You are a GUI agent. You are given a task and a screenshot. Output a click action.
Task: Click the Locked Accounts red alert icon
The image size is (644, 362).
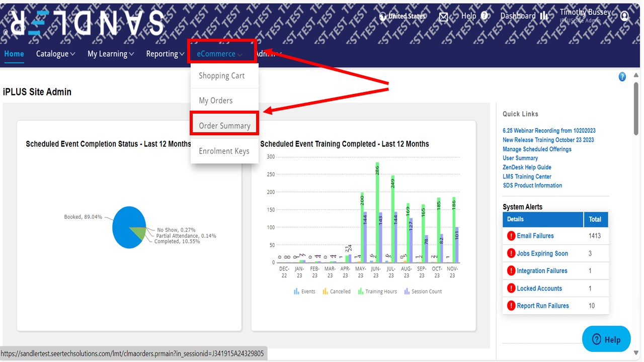pyautogui.click(x=511, y=289)
